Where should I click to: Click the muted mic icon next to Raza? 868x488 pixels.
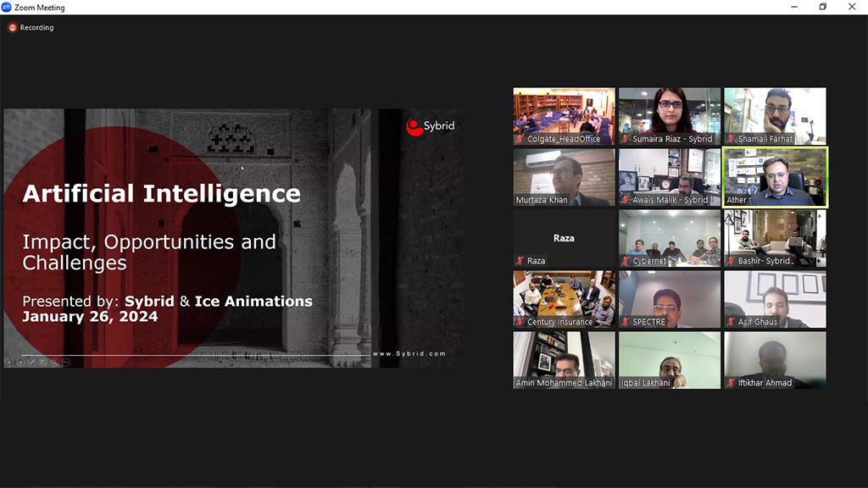click(520, 261)
